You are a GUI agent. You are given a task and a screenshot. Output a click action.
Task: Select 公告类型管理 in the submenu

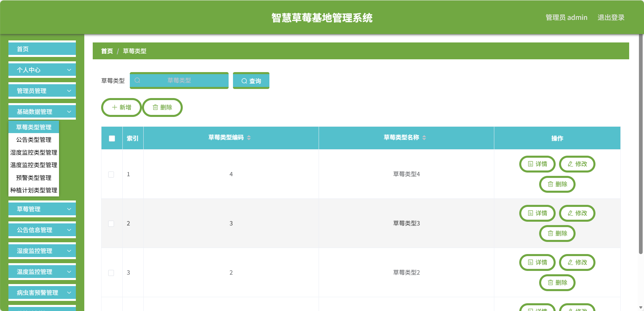34,139
